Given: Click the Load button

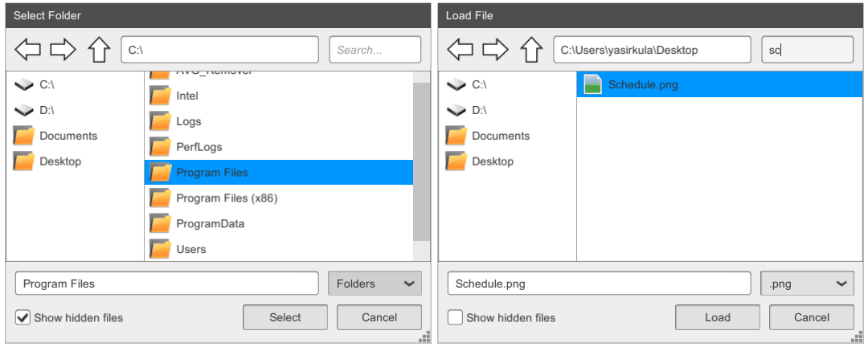Looking at the screenshot, I should (718, 317).
